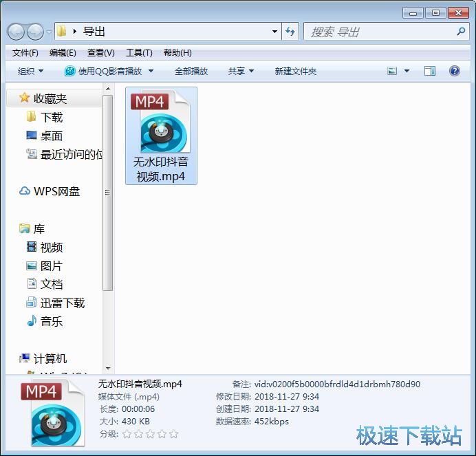Play with 使用QQ影音播放 button
The width and height of the screenshot is (476, 456).
(x=103, y=72)
